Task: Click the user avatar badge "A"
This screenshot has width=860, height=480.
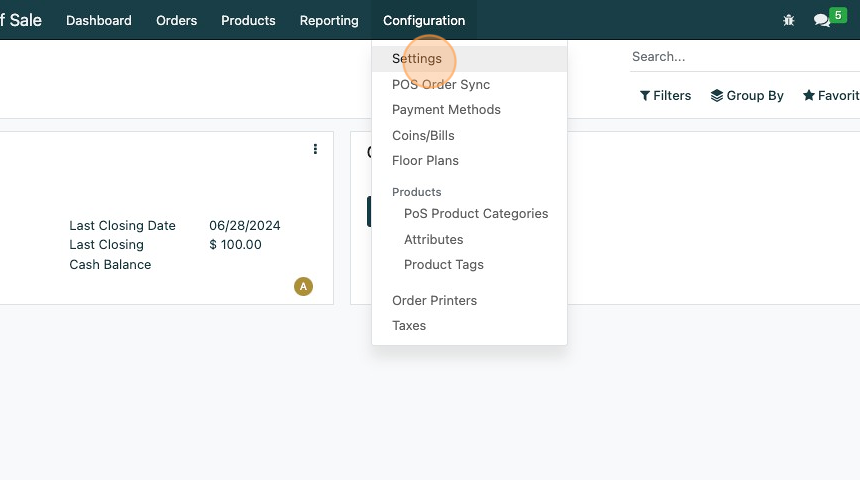Action: point(303,287)
